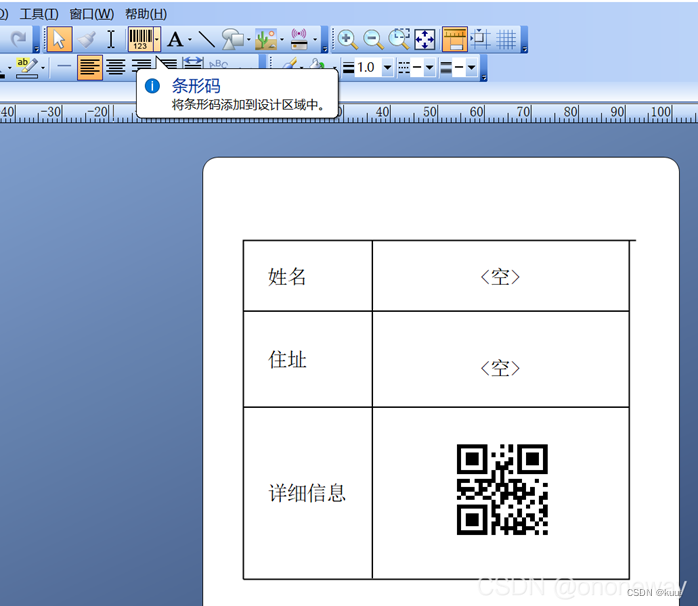Screen dimensions: 698x606
Task: Select the pointer selection tool
Action: [59, 39]
